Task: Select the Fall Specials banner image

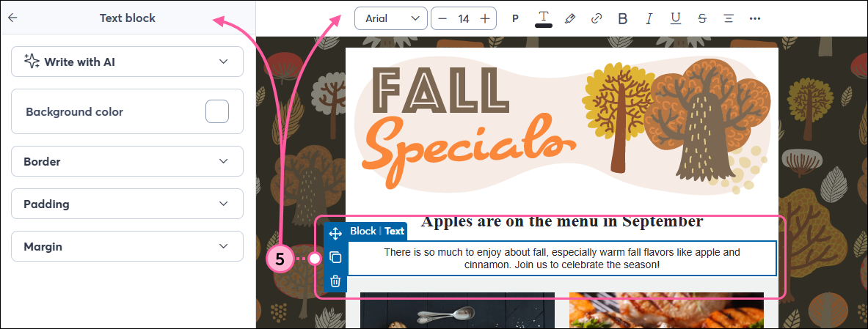Action: pos(562,127)
